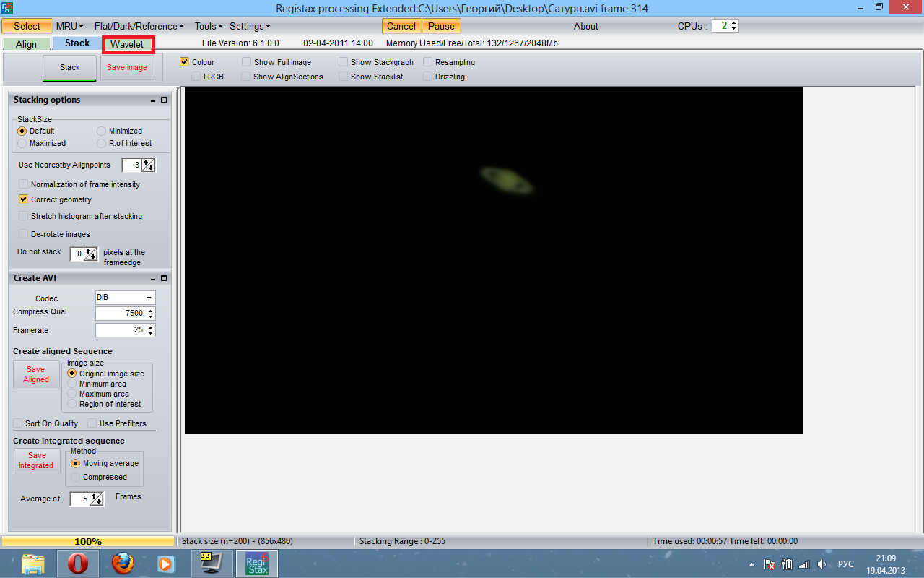Open File Explorer from the taskbar
924x578 pixels.
[x=33, y=564]
